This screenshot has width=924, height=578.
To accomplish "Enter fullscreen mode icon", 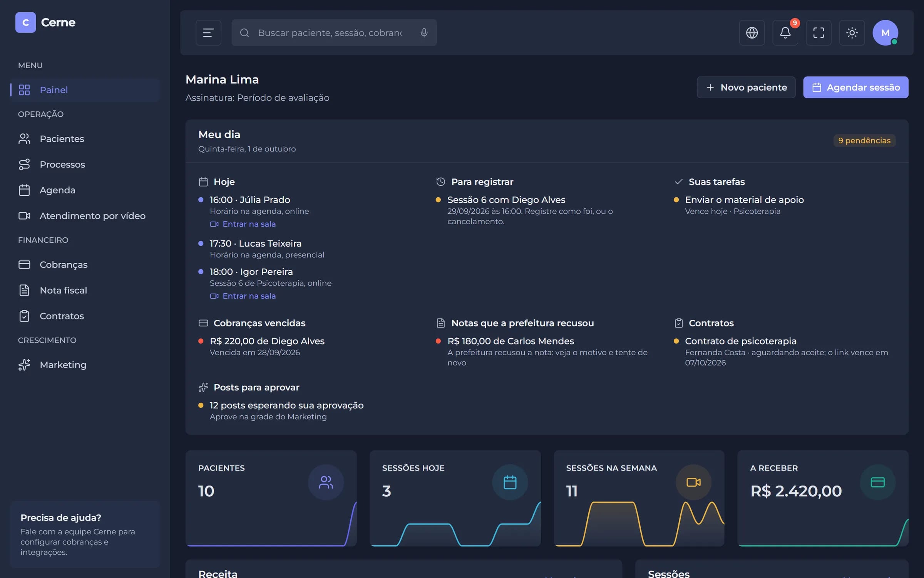I will coord(819,33).
